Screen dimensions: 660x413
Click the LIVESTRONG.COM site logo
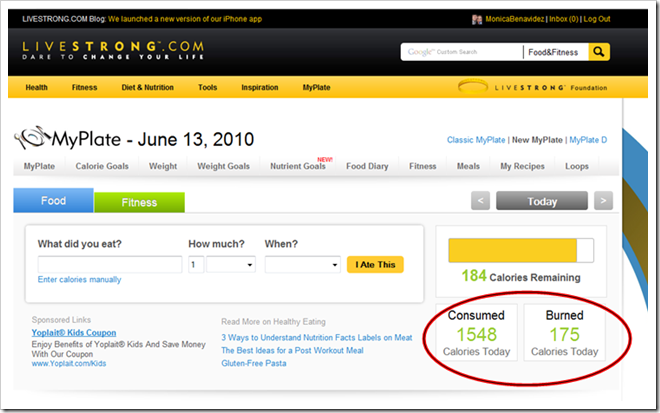[113, 50]
